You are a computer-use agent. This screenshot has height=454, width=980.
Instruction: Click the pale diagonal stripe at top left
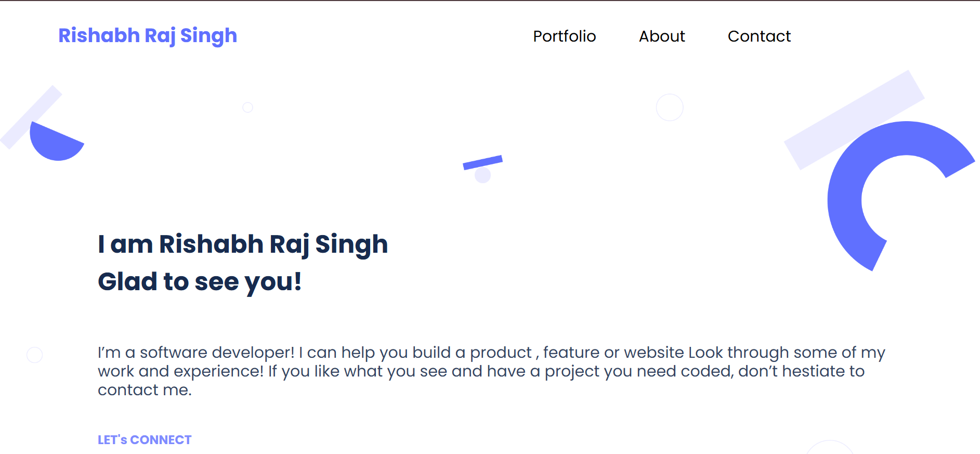coord(30,118)
